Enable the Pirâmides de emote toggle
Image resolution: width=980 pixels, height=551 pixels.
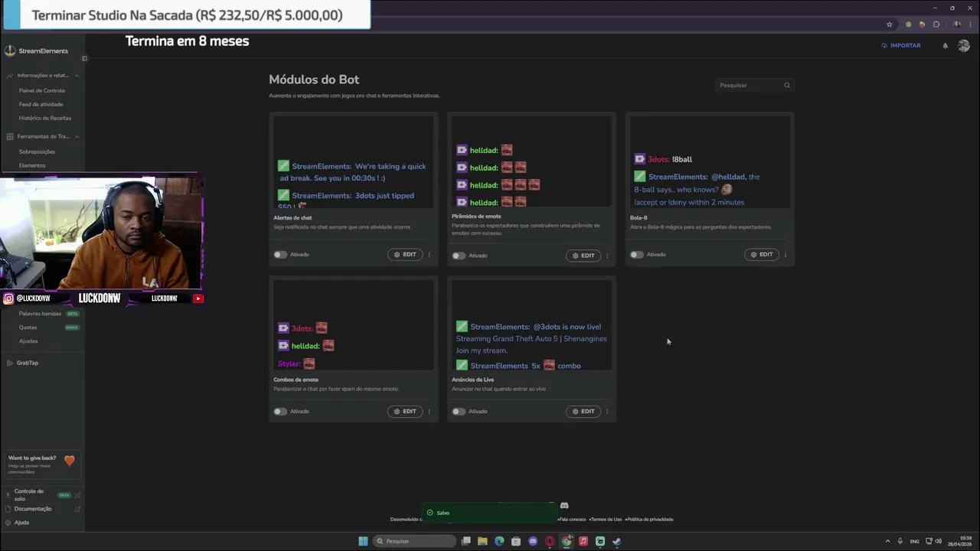pos(459,256)
